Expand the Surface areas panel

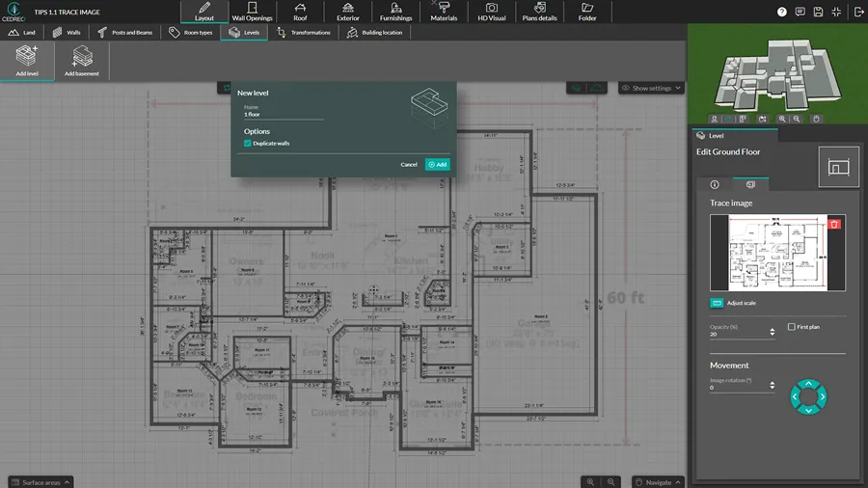[41, 482]
